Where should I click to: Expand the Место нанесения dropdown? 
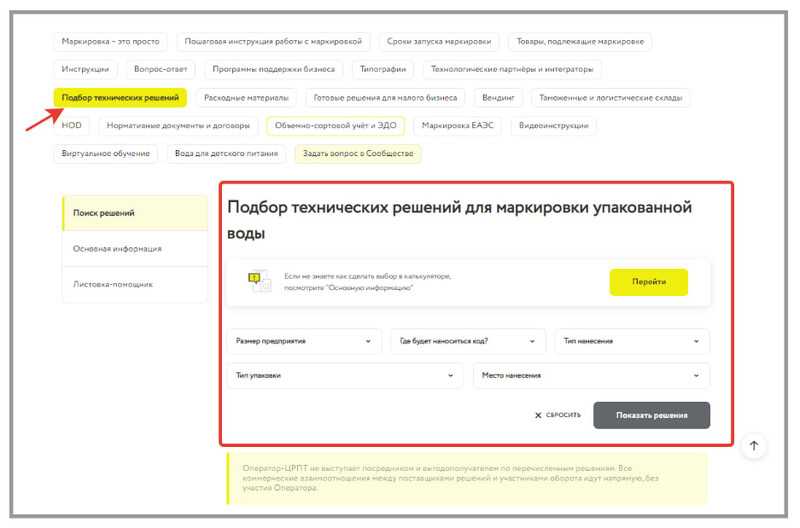coord(591,375)
